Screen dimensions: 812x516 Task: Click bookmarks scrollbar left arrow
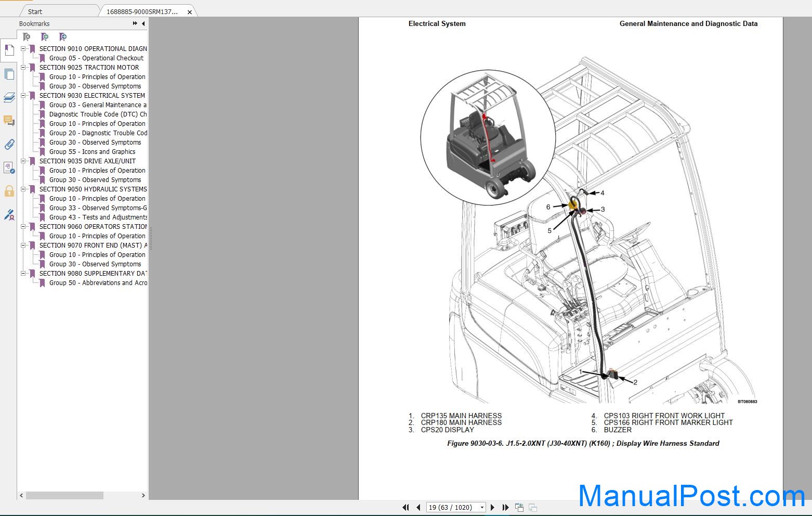21,496
